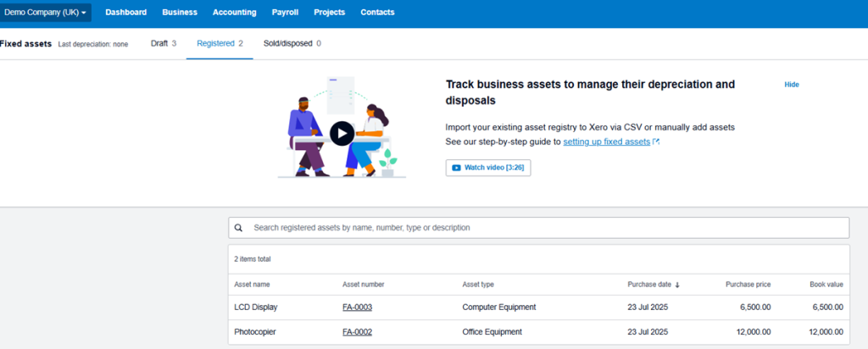Select the Registered tab
Image resolution: width=868 pixels, height=349 pixels.
[220, 43]
